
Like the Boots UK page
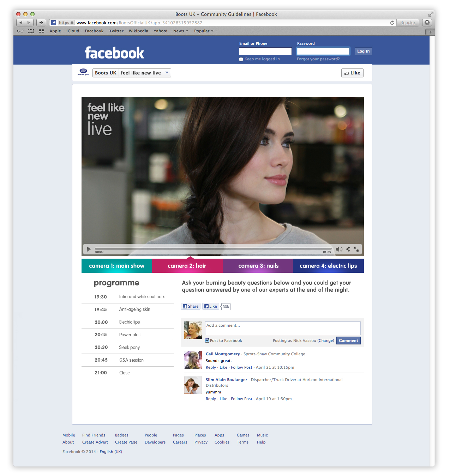(x=352, y=73)
